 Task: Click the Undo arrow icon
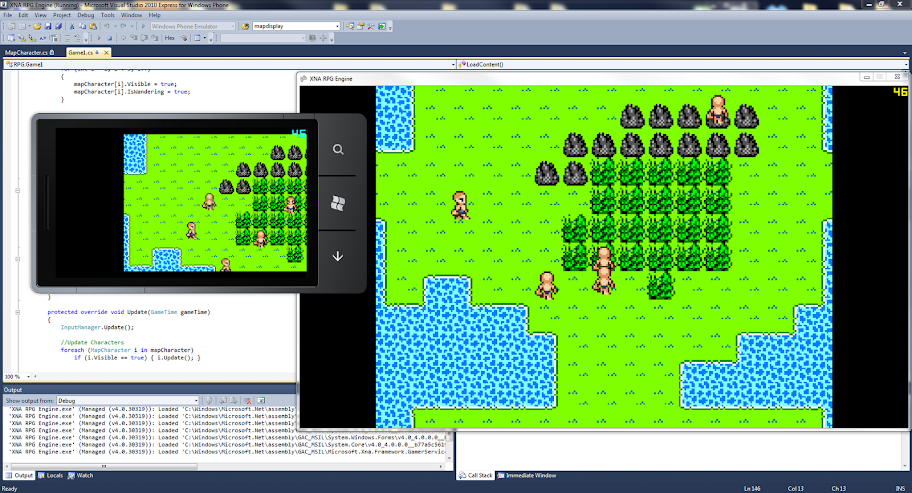[x=107, y=26]
